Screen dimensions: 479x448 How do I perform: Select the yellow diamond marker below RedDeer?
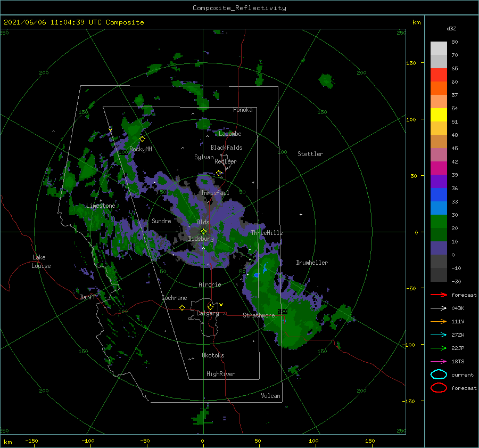pos(219,173)
